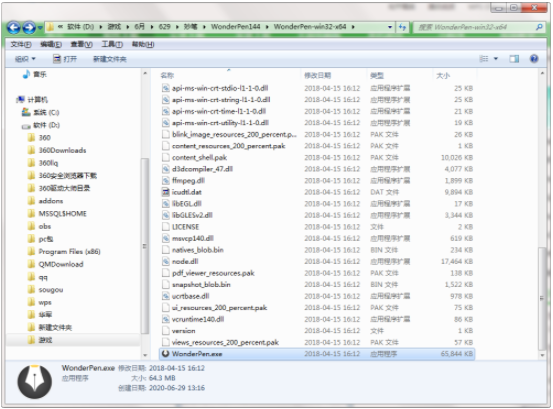Click the forward navigation arrow button
The image size is (553, 409).
(x=29, y=27)
